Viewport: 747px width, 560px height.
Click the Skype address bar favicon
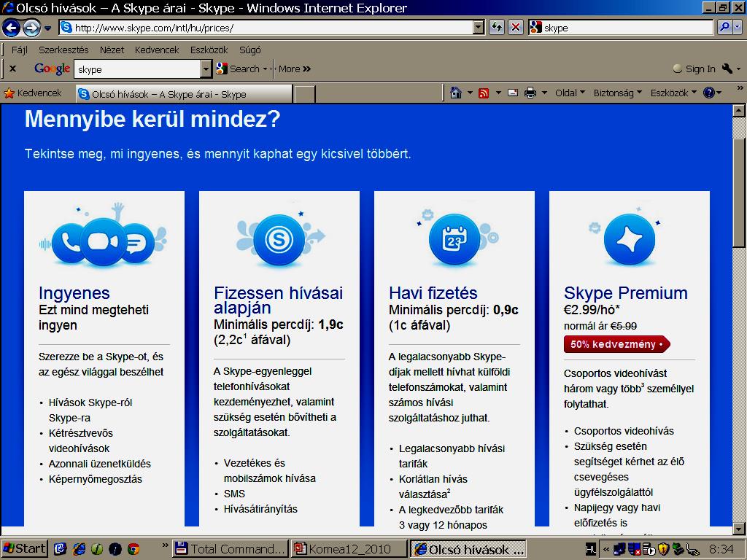66,28
